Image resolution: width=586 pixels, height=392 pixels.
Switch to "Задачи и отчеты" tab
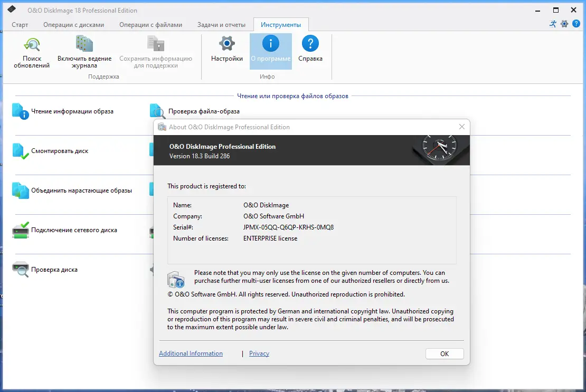point(221,24)
